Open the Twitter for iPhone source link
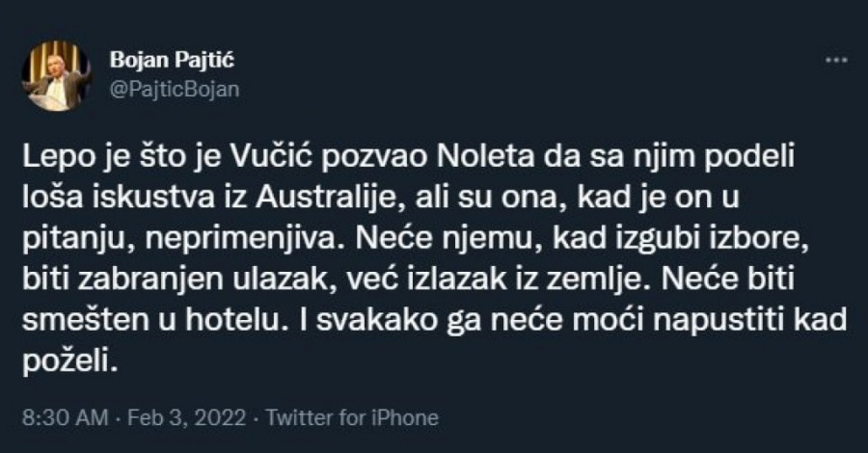 351,418
